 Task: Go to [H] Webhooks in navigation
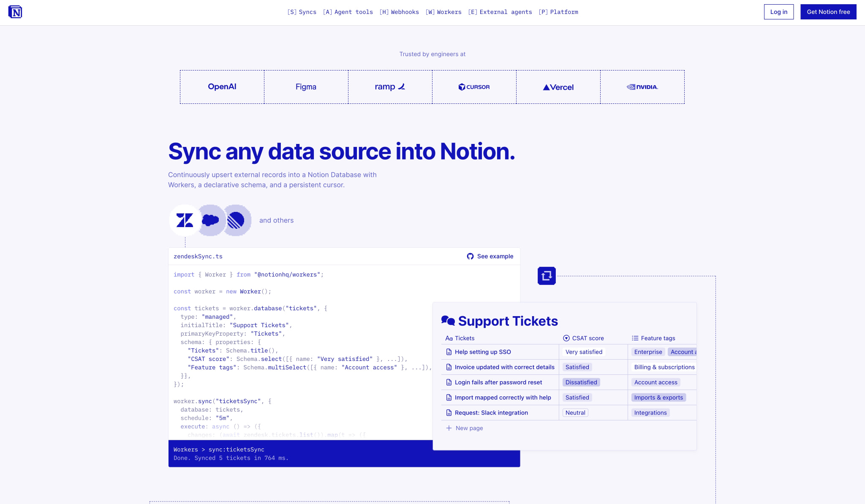pyautogui.click(x=399, y=12)
